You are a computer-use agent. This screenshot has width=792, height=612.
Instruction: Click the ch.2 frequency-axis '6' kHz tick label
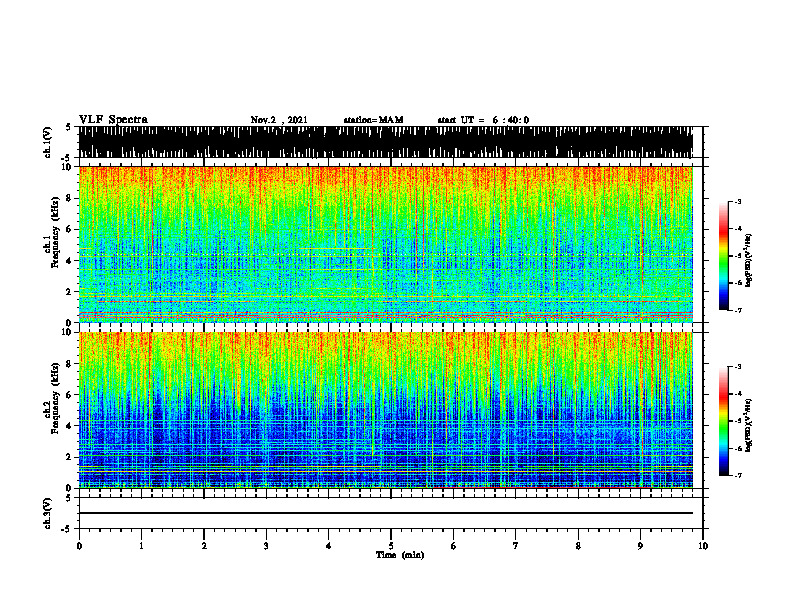[70, 395]
